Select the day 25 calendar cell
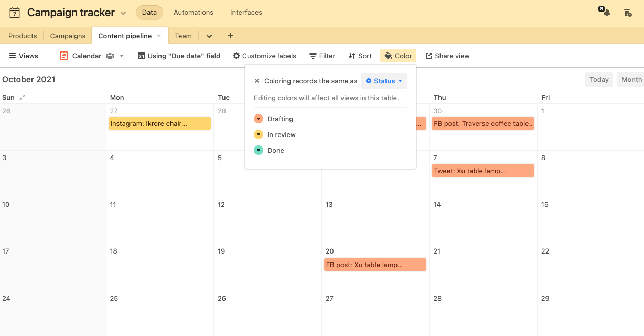The image size is (644, 336). coord(160,314)
